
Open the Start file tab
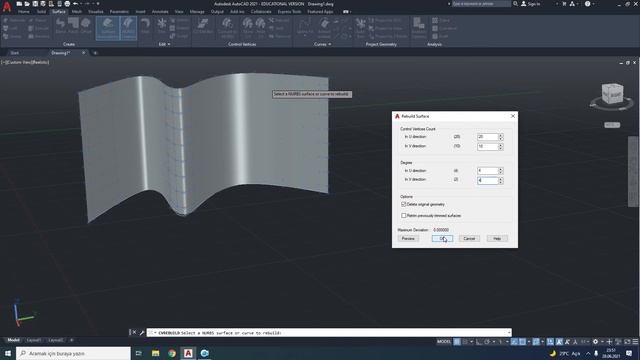click(x=15, y=53)
